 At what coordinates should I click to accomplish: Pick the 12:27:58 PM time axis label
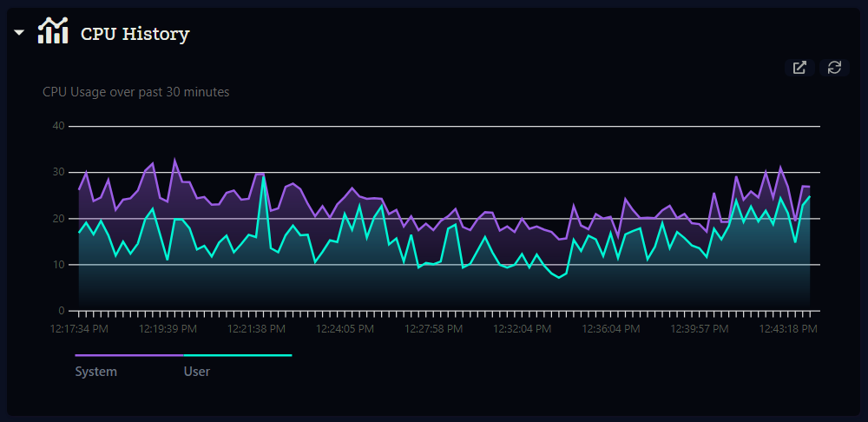pos(435,329)
